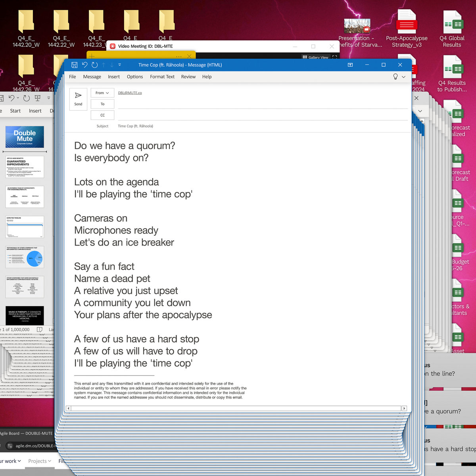
Task: Open the Format Text ribbon tab
Action: pos(162,77)
